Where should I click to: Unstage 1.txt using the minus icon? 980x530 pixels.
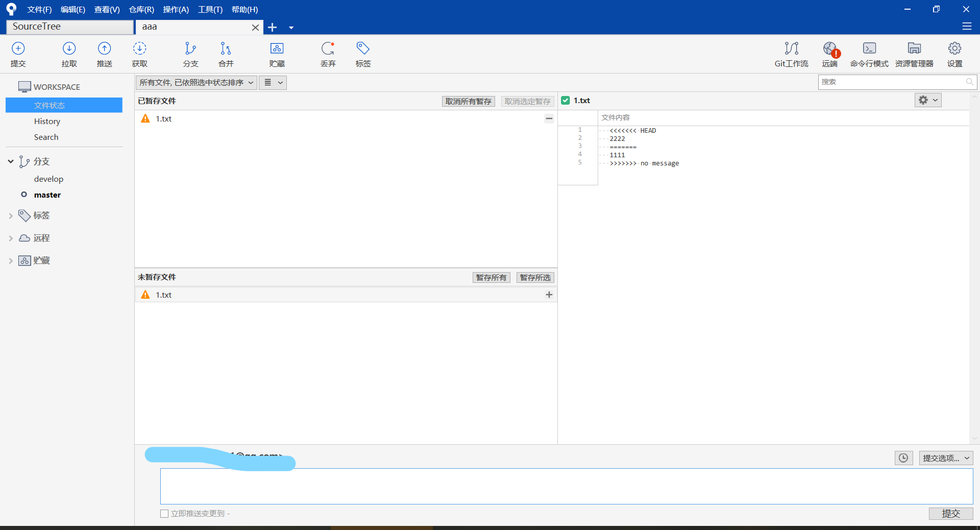[549, 118]
